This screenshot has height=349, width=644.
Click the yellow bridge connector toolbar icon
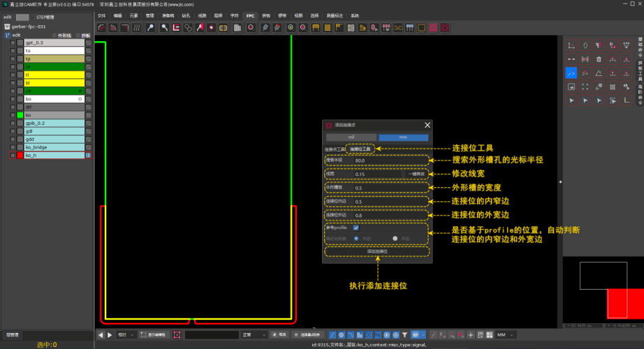point(397,28)
